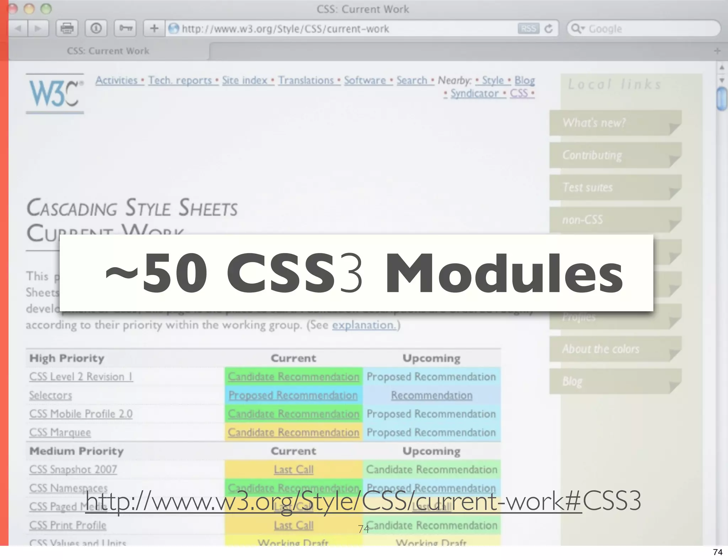Select the CSS: Current Work tab
This screenshot has width=728, height=560.
pos(108,51)
